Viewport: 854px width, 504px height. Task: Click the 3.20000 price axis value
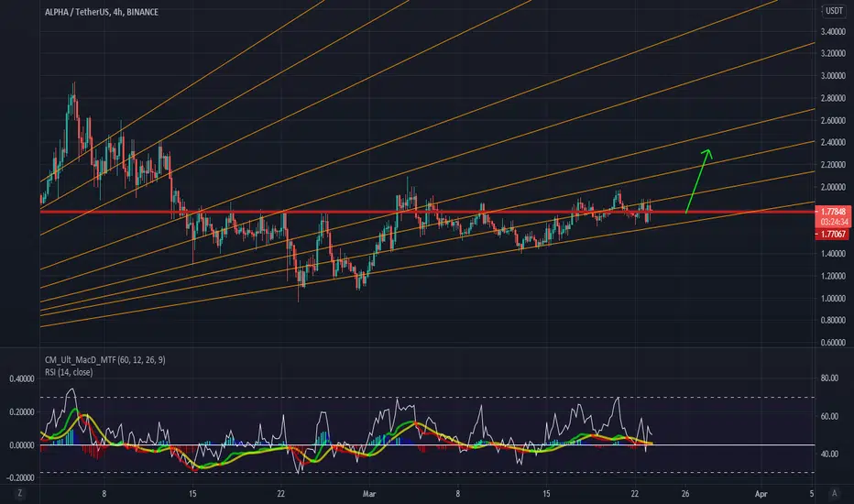pyautogui.click(x=833, y=54)
